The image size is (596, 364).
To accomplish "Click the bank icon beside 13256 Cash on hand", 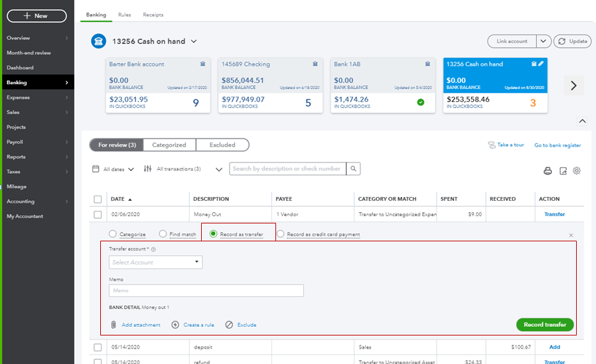I will point(98,41).
